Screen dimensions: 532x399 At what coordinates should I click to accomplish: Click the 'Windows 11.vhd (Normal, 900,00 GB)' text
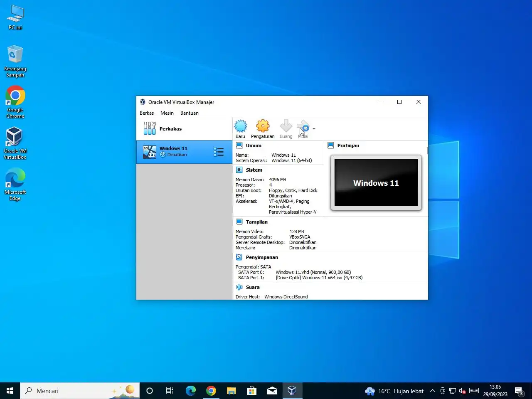tap(313, 272)
